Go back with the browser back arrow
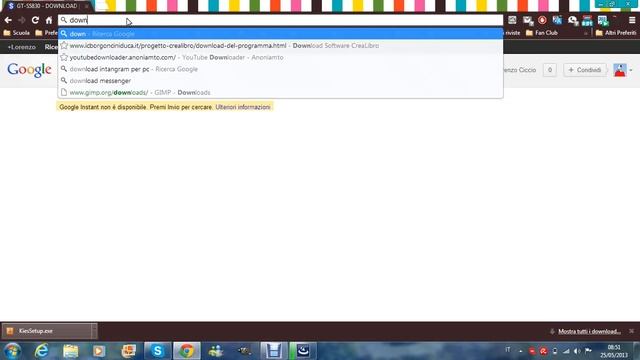This screenshot has height=360, width=640. click(x=8, y=20)
